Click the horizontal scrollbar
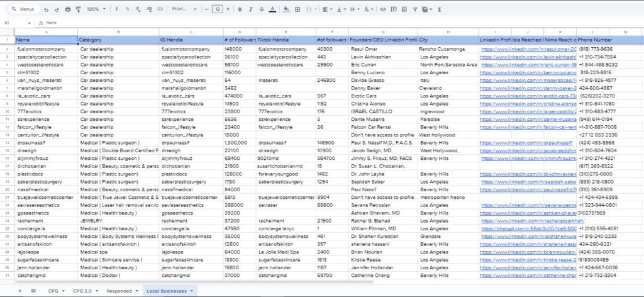Screen dimensions: 644x297 click(194, 282)
